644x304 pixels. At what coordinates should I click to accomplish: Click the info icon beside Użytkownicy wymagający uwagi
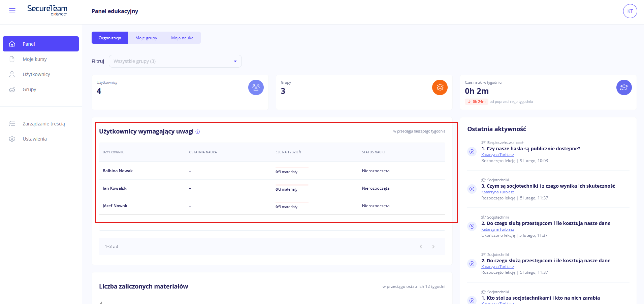pyautogui.click(x=198, y=132)
